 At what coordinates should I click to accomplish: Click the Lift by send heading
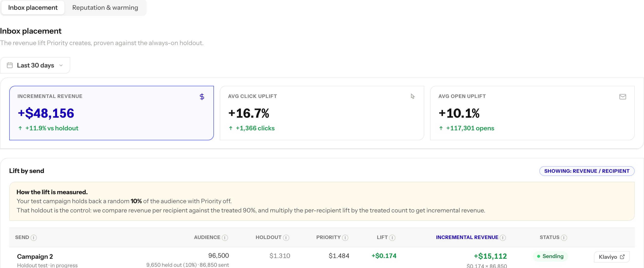(x=27, y=171)
